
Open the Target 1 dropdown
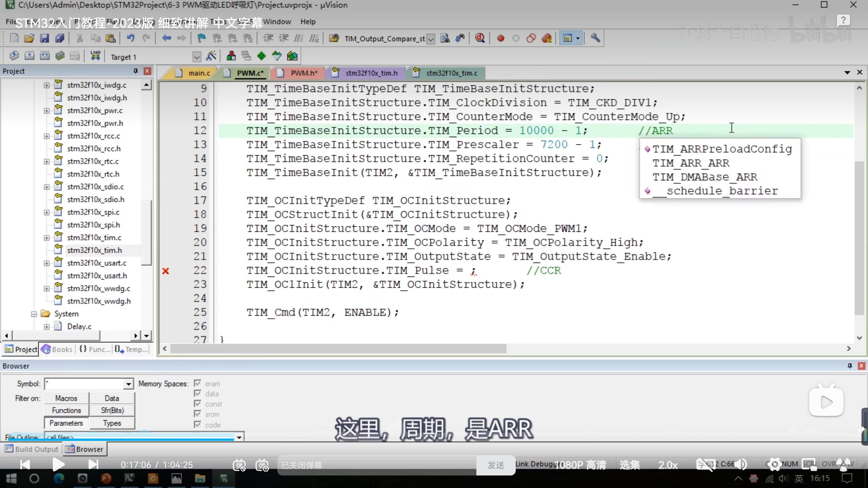pyautogui.click(x=197, y=57)
